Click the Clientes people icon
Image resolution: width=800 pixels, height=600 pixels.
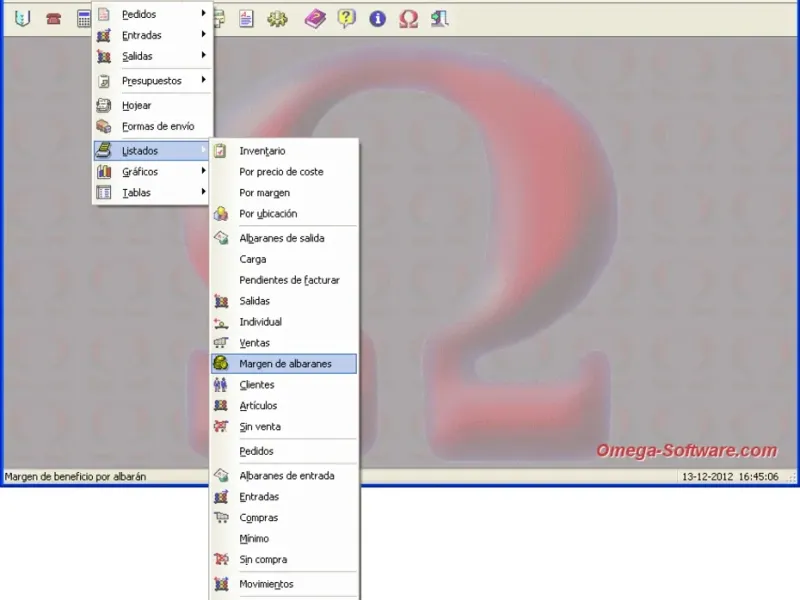click(x=220, y=384)
